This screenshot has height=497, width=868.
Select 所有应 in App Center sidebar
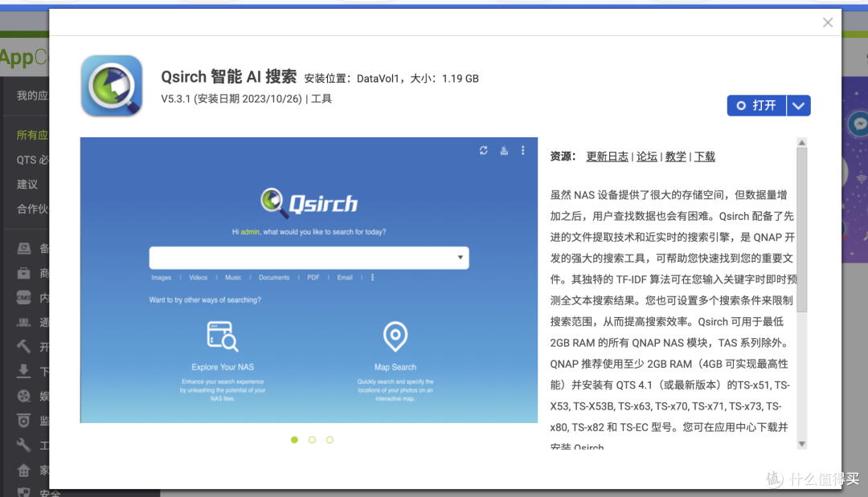point(32,135)
